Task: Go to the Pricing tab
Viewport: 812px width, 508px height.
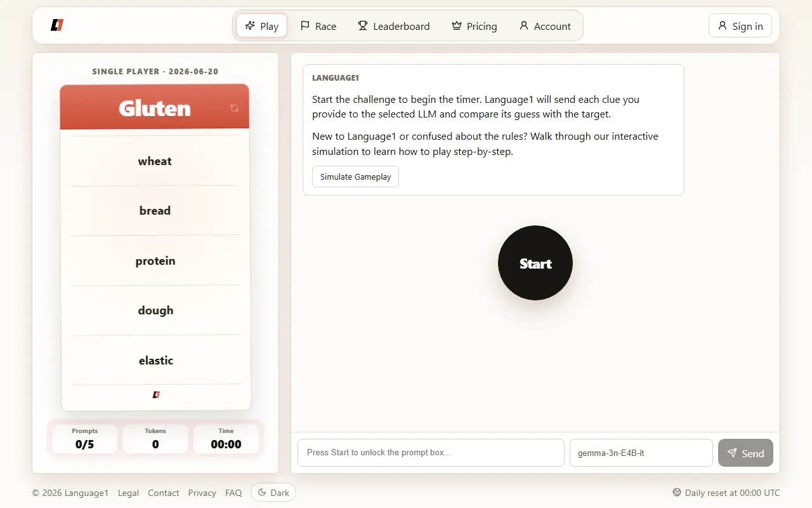Action: coord(474,26)
